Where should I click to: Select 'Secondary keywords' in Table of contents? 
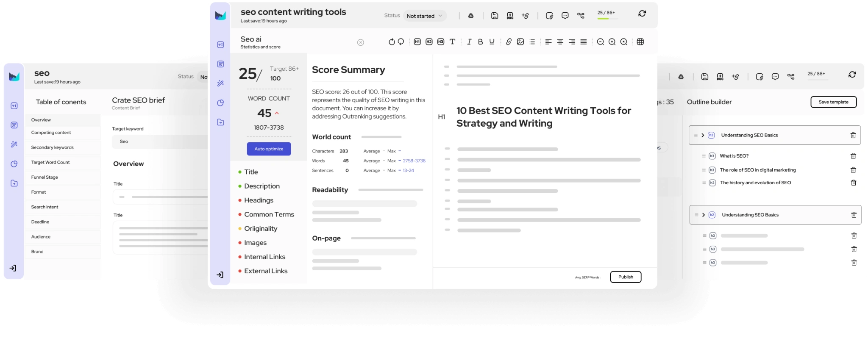tap(63, 147)
